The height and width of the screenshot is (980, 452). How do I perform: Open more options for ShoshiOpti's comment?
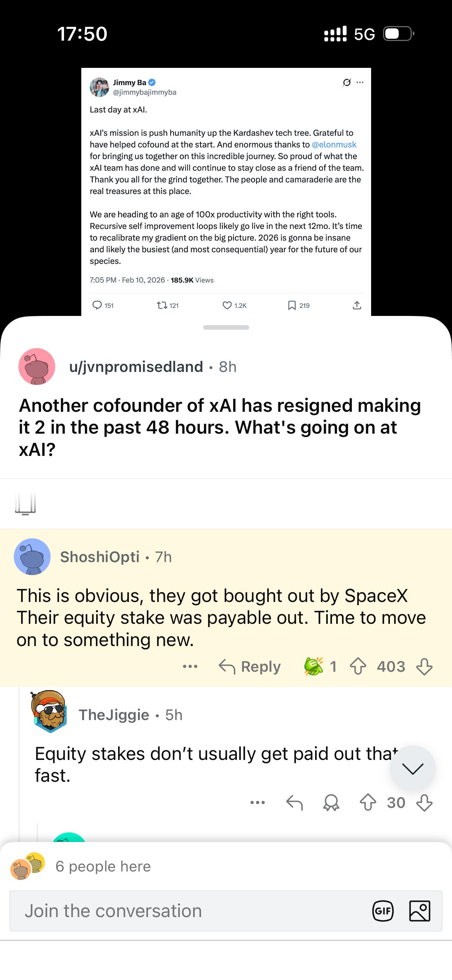(190, 667)
